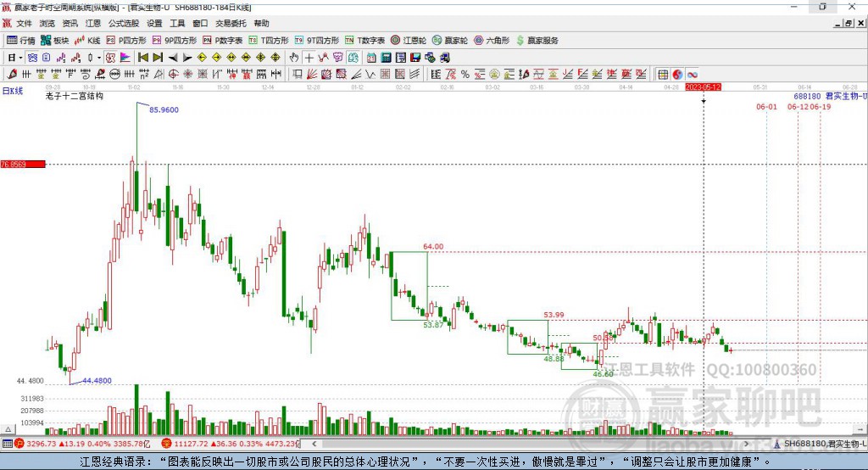Jump to the first bar with the skip-to-start icon
The width and height of the screenshot is (868, 470).
(x=142, y=57)
